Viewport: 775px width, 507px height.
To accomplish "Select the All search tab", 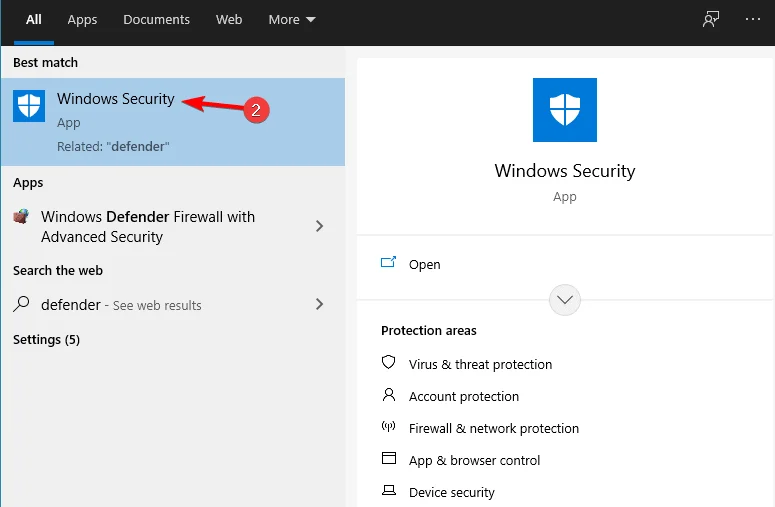I will click(x=34, y=20).
